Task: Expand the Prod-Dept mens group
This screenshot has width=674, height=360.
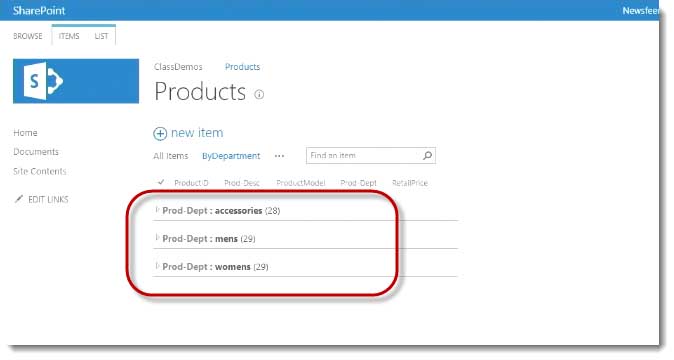Action: point(157,238)
